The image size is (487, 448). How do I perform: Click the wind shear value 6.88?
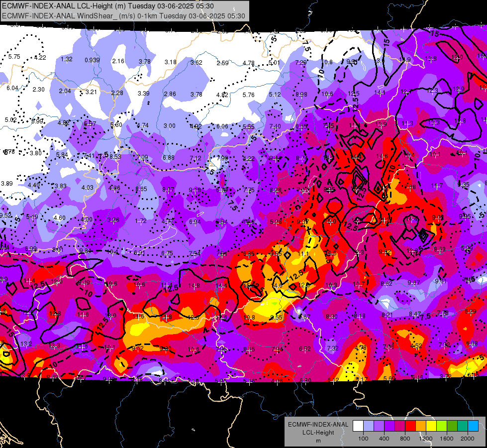[x=169, y=158]
